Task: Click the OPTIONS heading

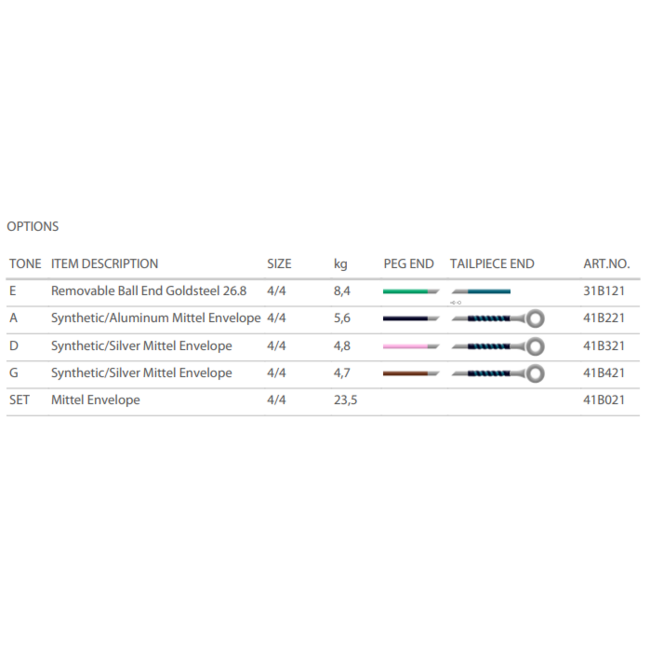Action: click(33, 227)
